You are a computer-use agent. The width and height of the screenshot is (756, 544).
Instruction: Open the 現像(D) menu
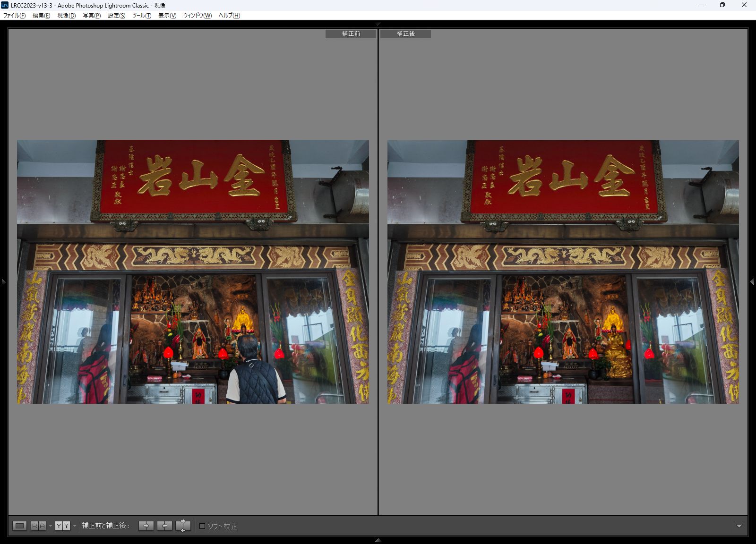point(67,16)
